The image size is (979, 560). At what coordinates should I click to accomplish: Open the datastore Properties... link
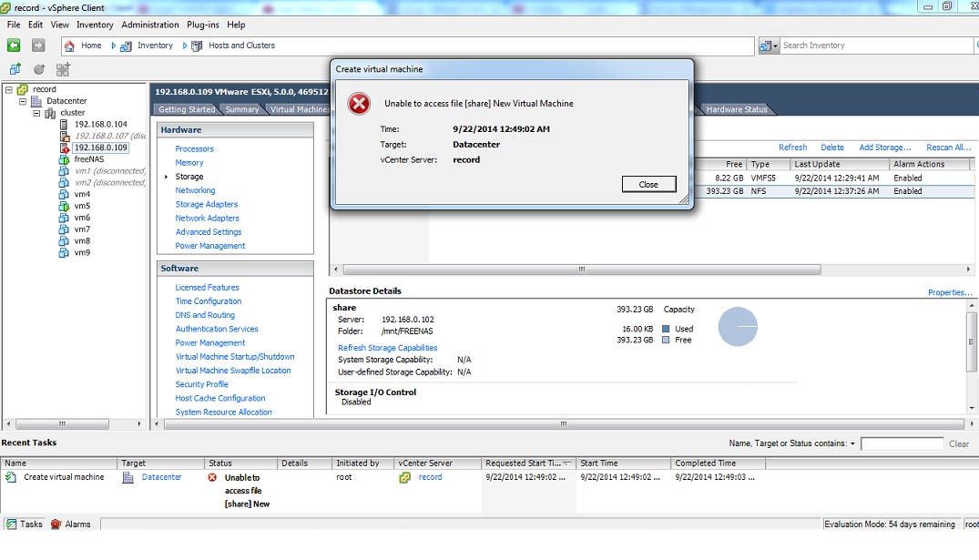point(950,292)
